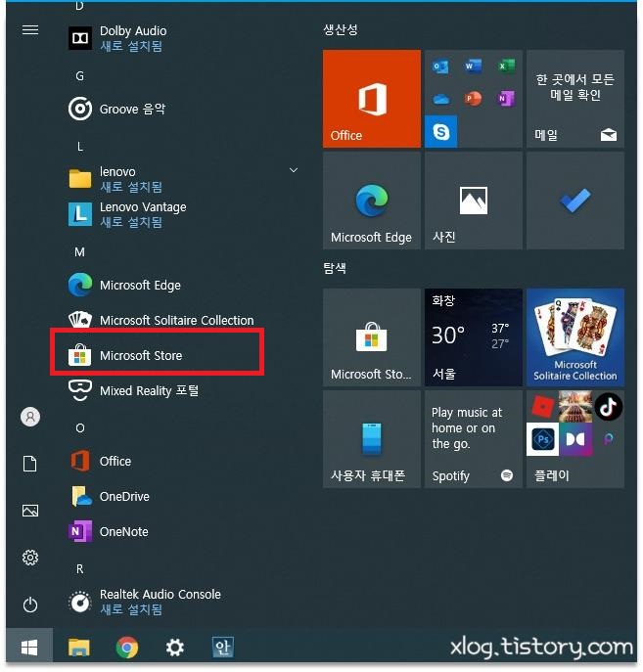Jump to letter L section header
The height and width of the screenshot is (672, 643).
click(x=79, y=147)
